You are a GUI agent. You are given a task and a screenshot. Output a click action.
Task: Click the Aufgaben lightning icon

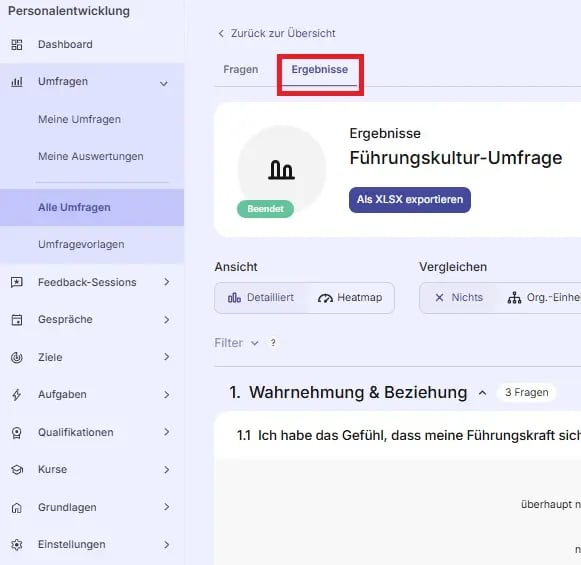[17, 395]
